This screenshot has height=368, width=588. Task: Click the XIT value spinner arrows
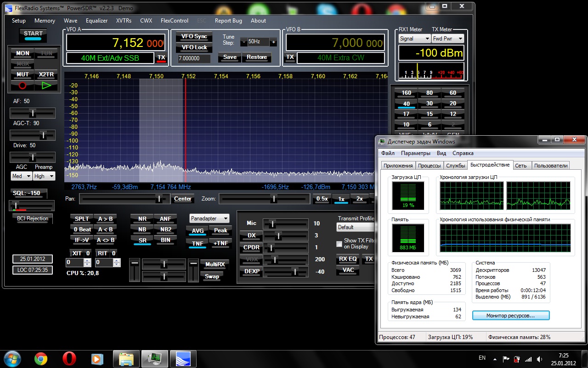(87, 263)
